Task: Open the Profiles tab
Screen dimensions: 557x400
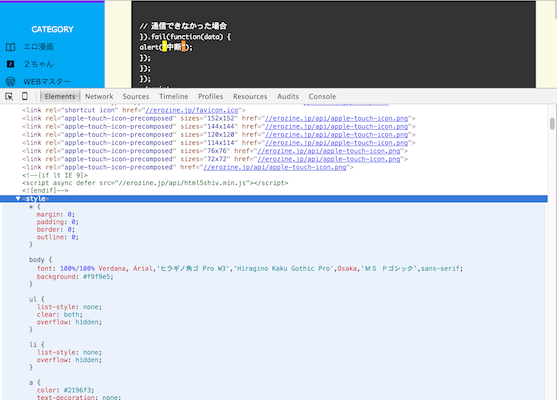Action: pos(210,96)
